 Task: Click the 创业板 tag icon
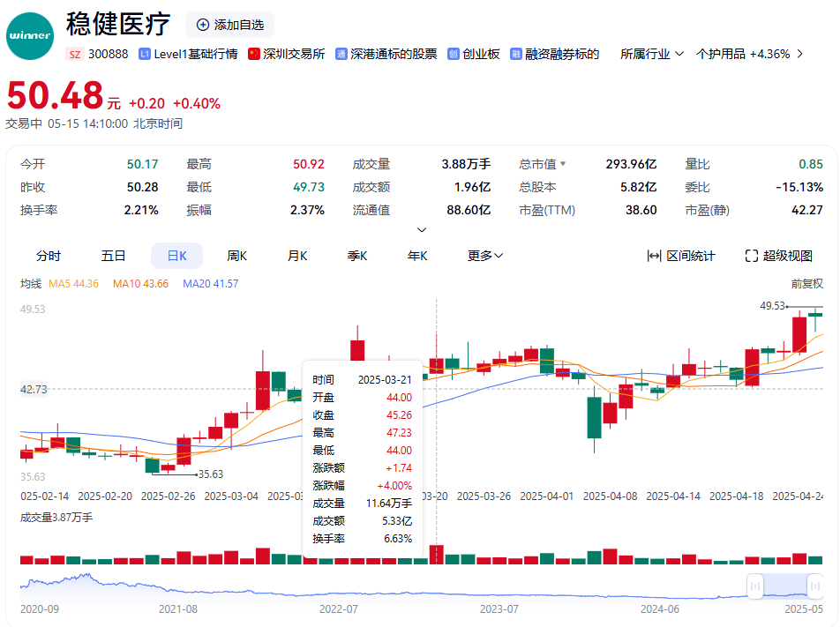(x=454, y=54)
